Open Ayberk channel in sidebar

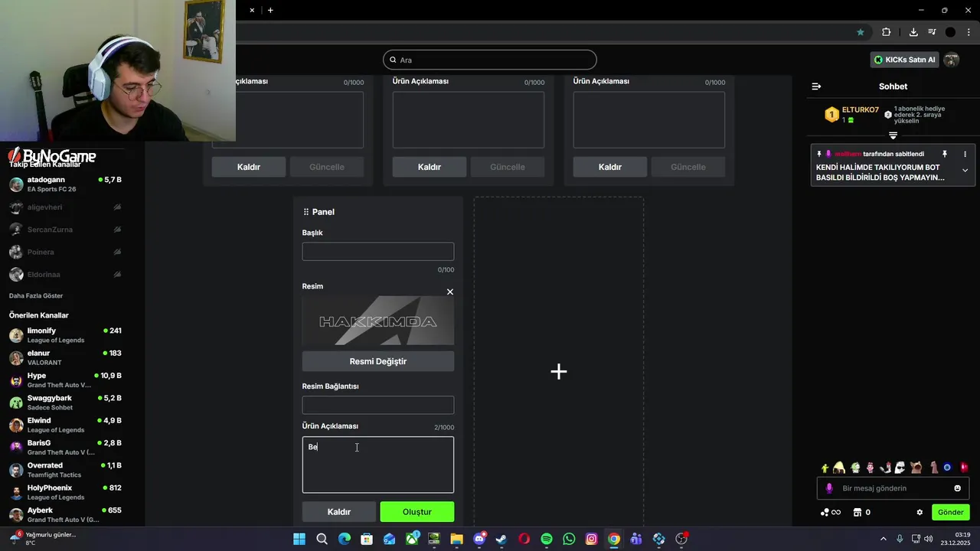65,514
